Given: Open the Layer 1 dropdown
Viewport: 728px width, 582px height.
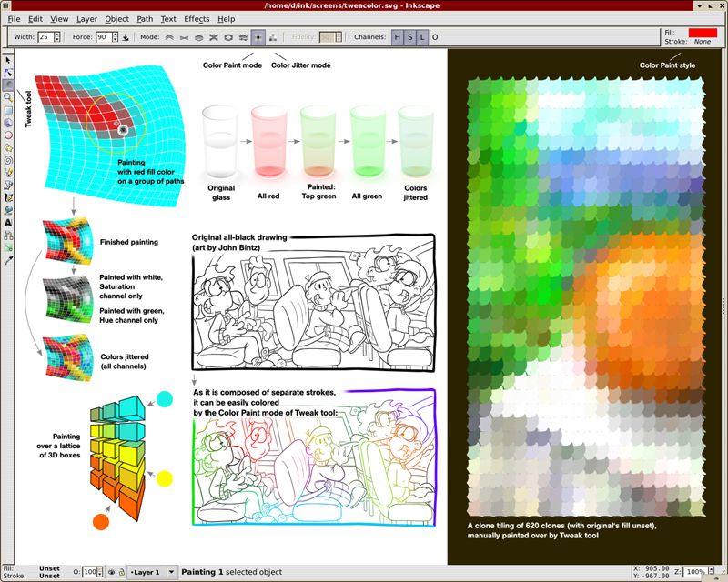Looking at the screenshot, I should pos(146,572).
